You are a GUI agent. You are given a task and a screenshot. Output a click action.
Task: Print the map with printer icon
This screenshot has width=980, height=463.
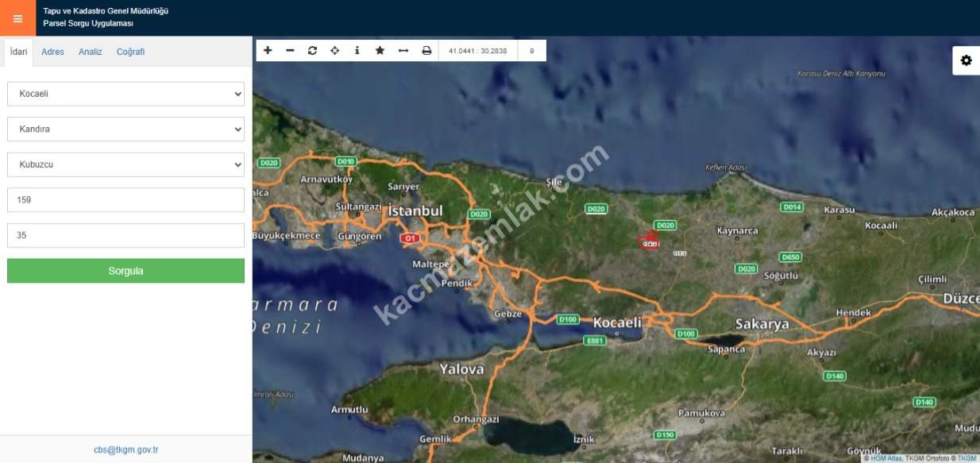[x=426, y=51]
